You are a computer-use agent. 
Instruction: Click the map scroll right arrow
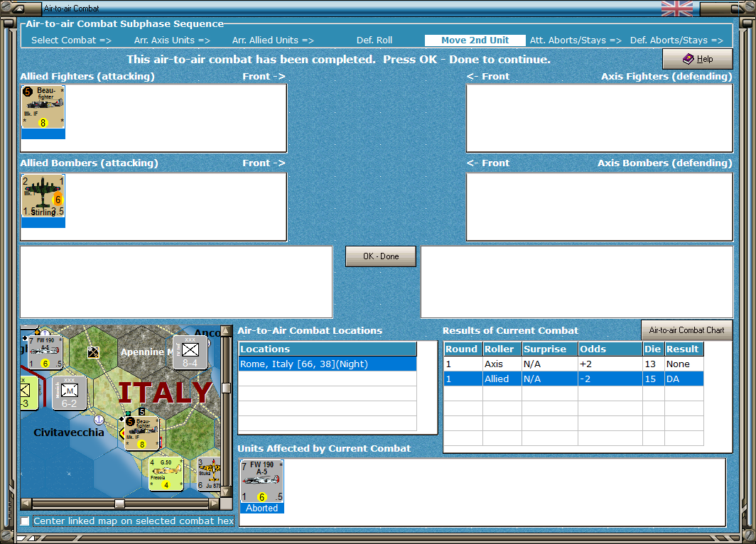[214, 504]
